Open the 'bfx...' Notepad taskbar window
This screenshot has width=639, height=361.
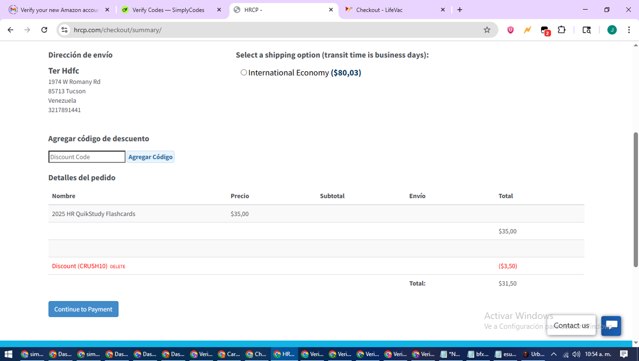[478, 354]
